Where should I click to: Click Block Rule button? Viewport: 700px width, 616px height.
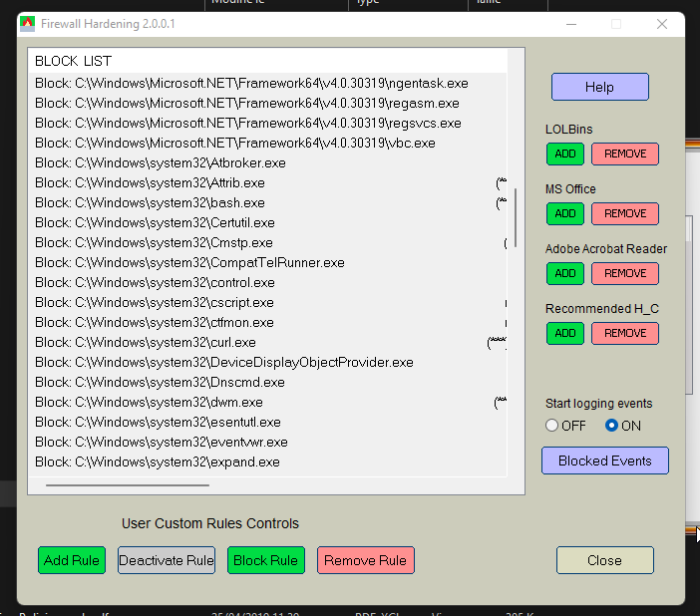coord(265,560)
